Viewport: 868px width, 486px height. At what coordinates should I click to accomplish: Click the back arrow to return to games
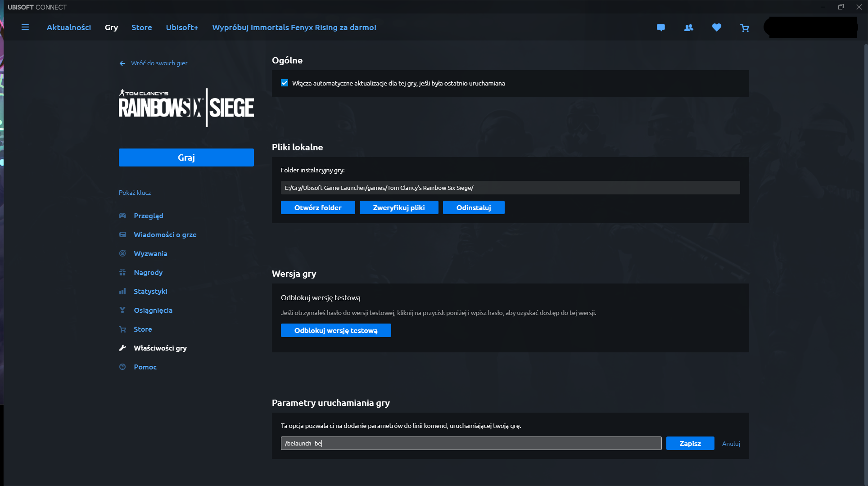coord(122,63)
